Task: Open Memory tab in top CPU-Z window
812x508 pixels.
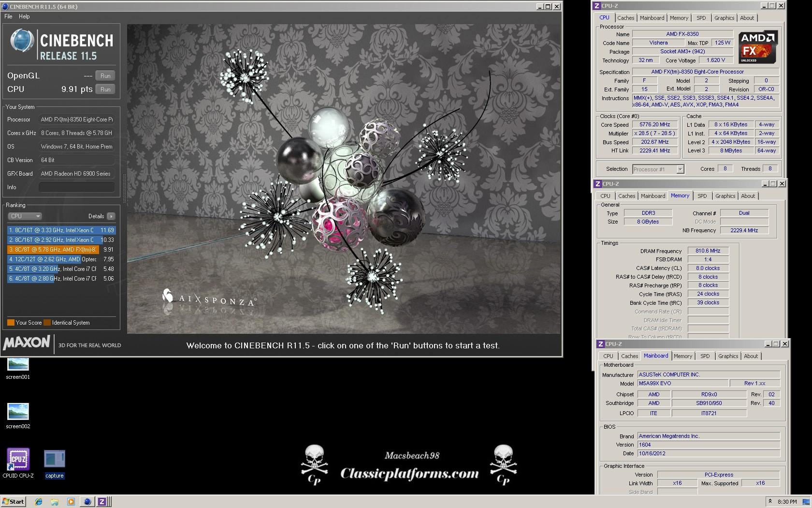Action: point(679,18)
